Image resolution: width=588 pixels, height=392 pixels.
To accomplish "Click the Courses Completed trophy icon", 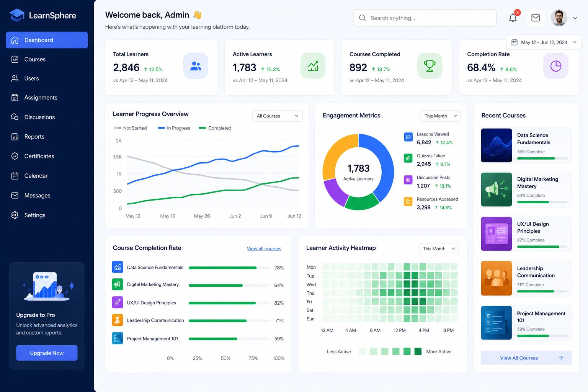I will click(430, 66).
